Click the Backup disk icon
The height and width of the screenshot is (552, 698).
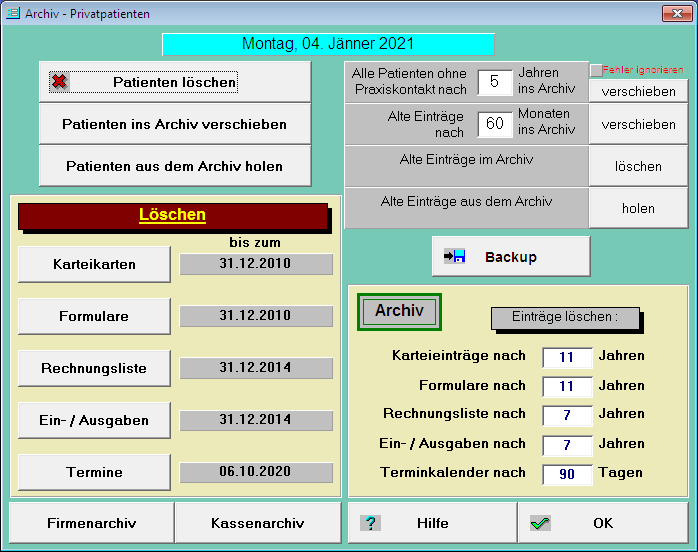pyautogui.click(x=454, y=257)
